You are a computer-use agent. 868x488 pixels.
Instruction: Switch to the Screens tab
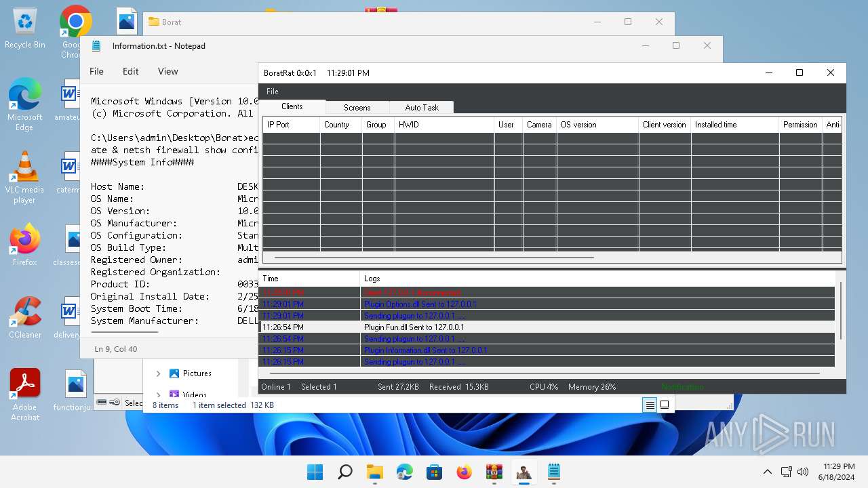tap(357, 108)
